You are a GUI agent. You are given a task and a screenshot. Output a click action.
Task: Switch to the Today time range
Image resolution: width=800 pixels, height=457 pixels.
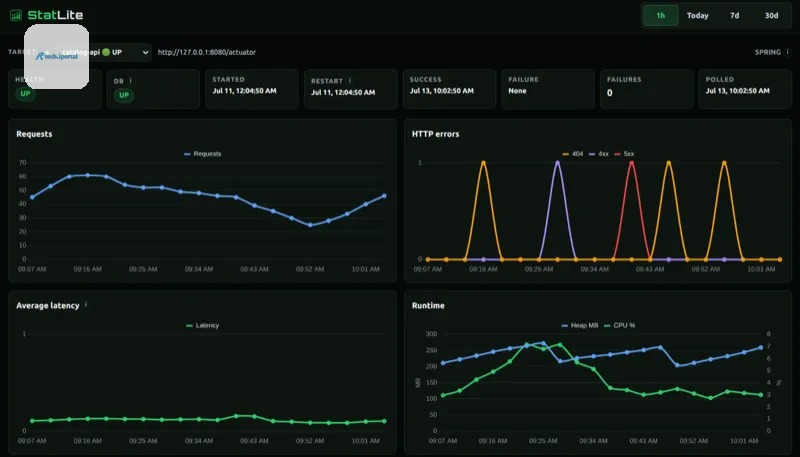pyautogui.click(x=697, y=15)
